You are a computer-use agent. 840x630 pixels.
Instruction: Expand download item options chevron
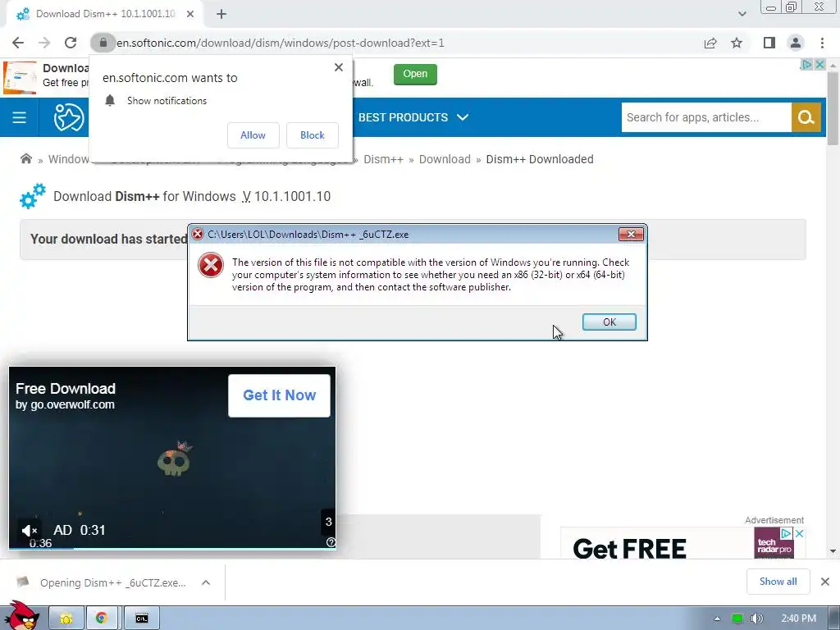point(206,582)
